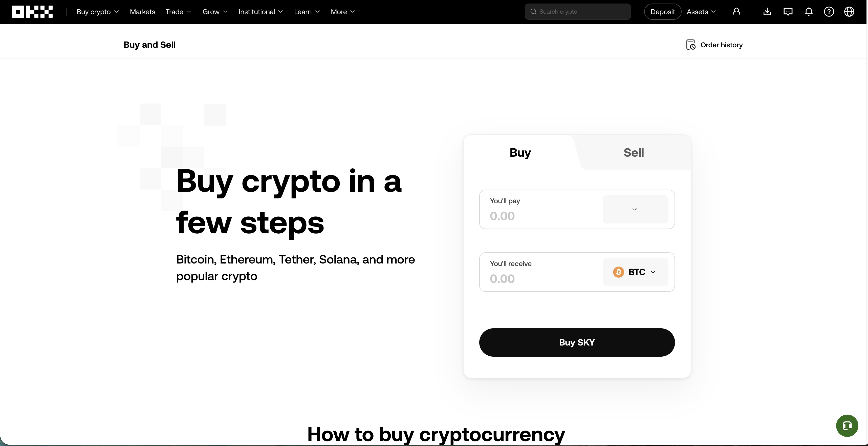The height and width of the screenshot is (446, 868).
Task: Open the language globe selector
Action: (850, 11)
